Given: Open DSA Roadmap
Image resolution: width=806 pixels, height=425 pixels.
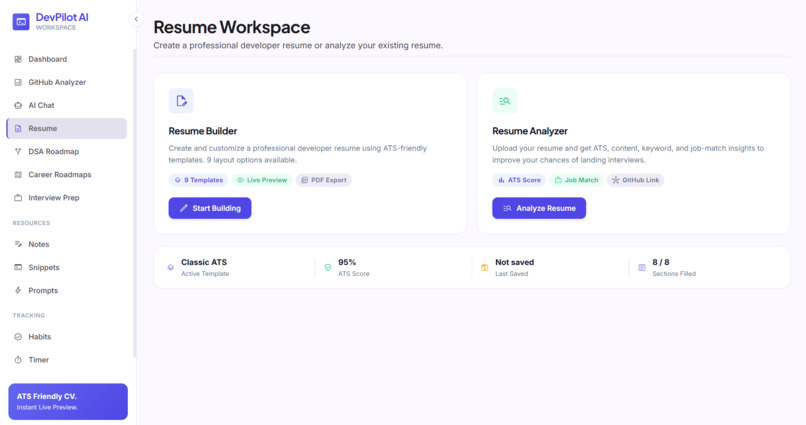Looking at the screenshot, I should tap(67, 152).
